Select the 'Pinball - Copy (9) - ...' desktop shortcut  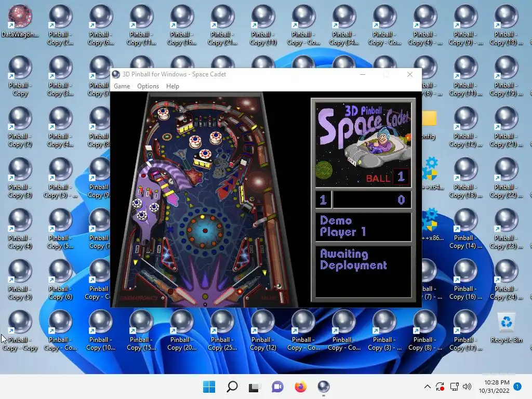click(465, 25)
